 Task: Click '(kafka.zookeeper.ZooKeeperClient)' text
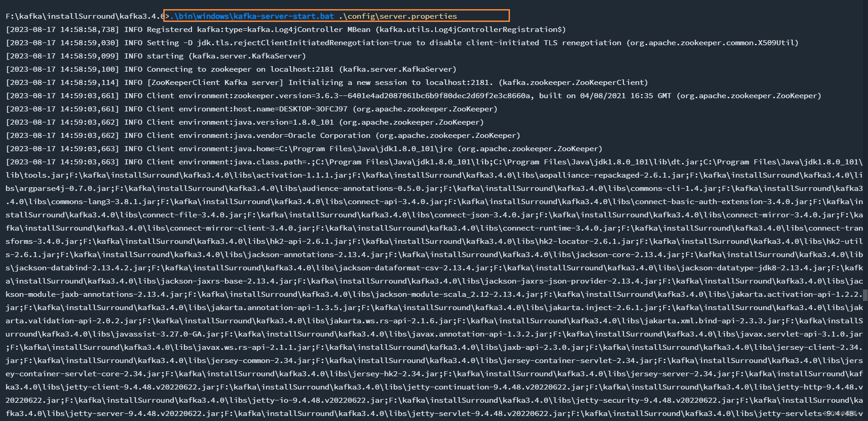573,83
